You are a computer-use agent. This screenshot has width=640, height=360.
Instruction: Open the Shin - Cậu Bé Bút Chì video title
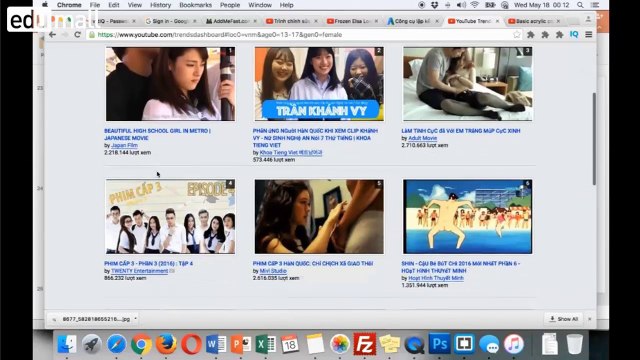point(460,267)
